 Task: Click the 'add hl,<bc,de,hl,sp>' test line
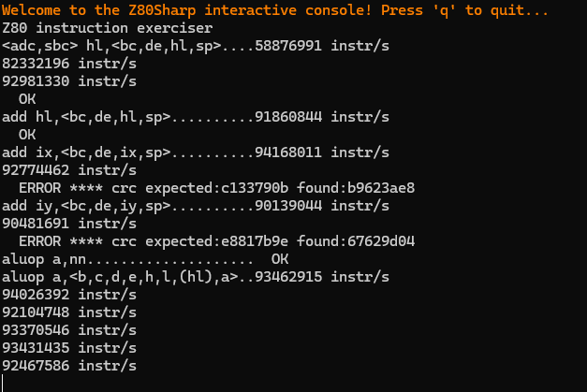196,117
